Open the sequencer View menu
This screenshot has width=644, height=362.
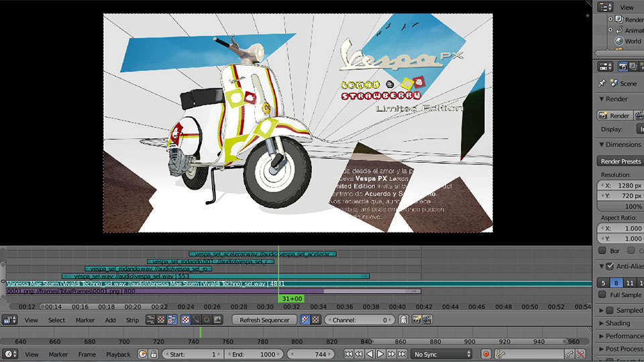(x=32, y=320)
